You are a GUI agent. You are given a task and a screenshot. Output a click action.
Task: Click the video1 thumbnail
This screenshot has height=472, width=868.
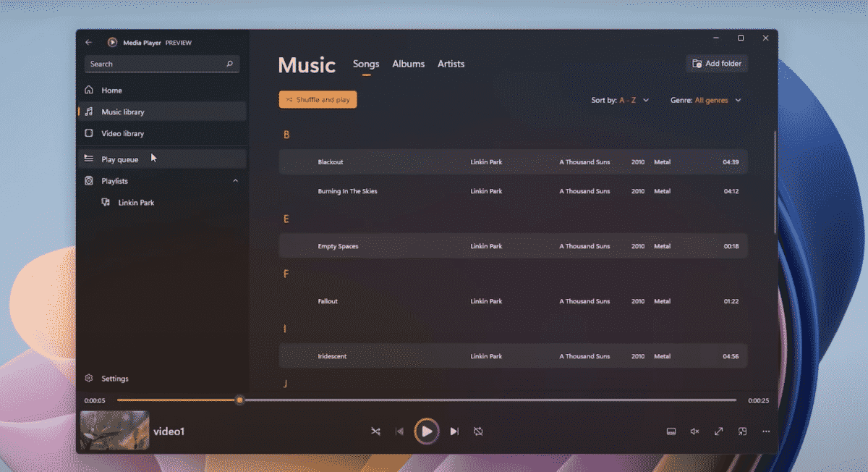coord(114,430)
